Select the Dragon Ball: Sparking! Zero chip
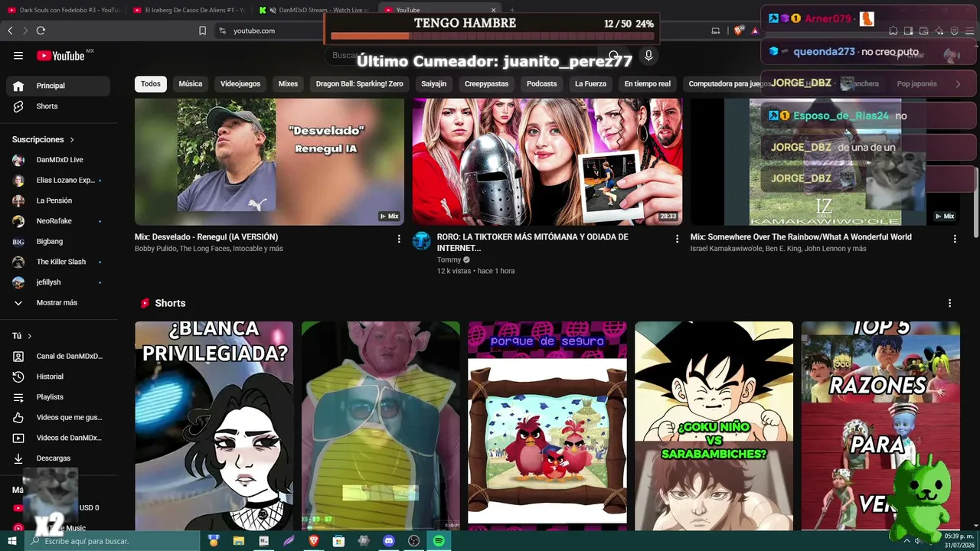980x551 pixels. click(x=359, y=84)
